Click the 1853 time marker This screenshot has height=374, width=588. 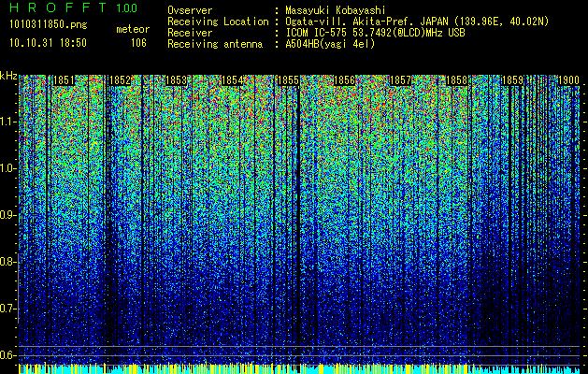(x=177, y=80)
